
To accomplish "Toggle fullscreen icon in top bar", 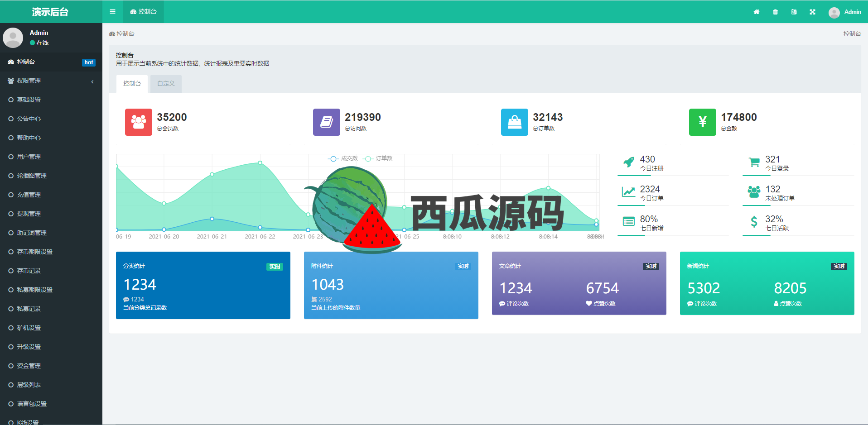I will [x=812, y=12].
